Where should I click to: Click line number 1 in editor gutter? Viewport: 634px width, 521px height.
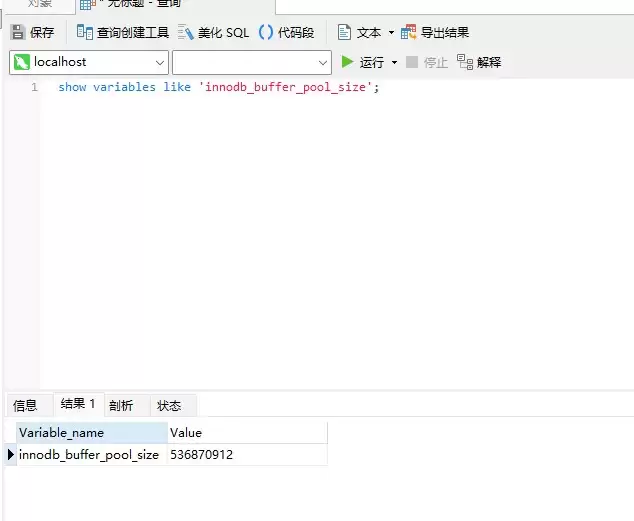tap(34, 87)
